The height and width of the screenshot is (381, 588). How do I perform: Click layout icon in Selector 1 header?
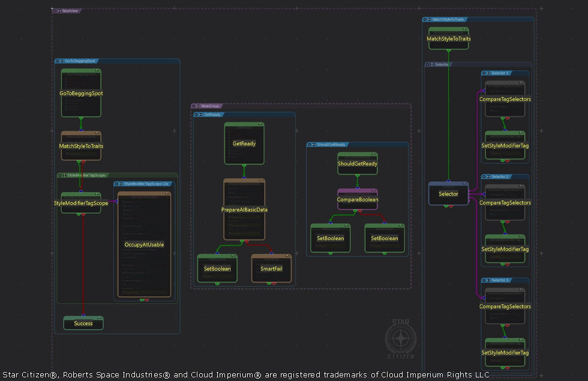488,73
